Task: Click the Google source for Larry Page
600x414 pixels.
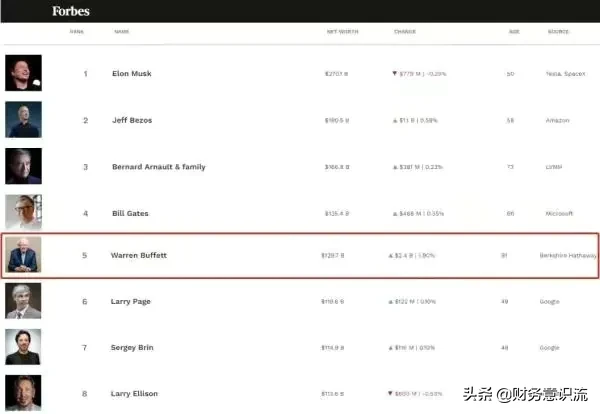Action: click(x=549, y=302)
